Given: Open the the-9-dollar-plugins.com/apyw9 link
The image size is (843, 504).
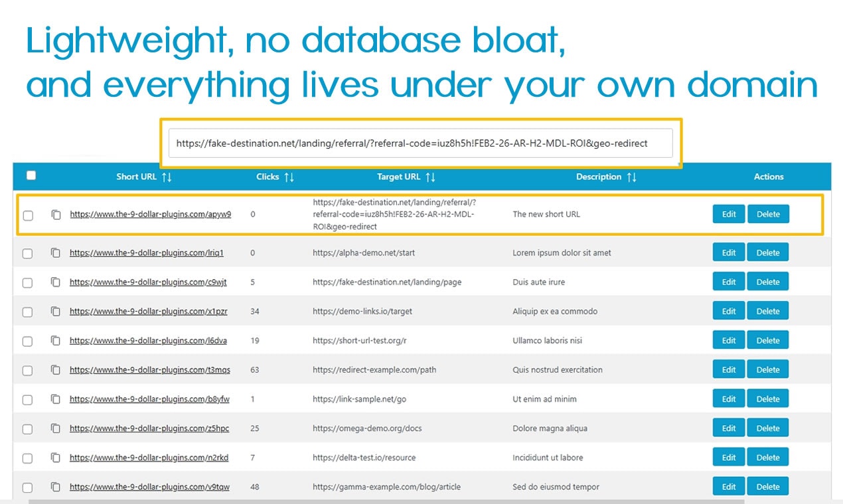Looking at the screenshot, I should tap(151, 214).
